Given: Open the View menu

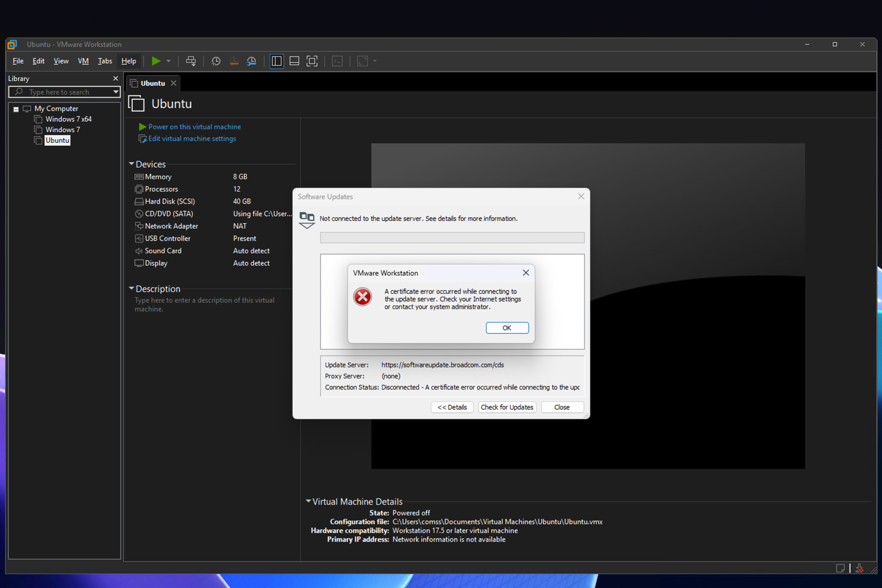Looking at the screenshot, I should 61,61.
